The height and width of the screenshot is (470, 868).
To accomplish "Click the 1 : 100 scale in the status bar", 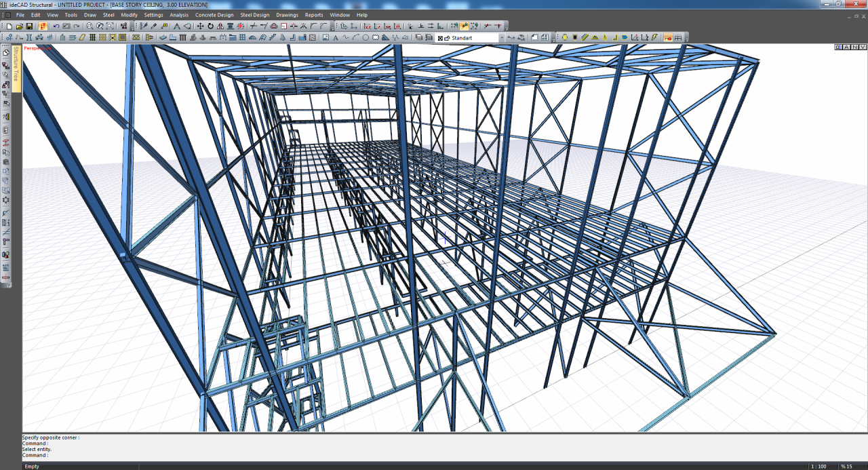I will (818, 466).
